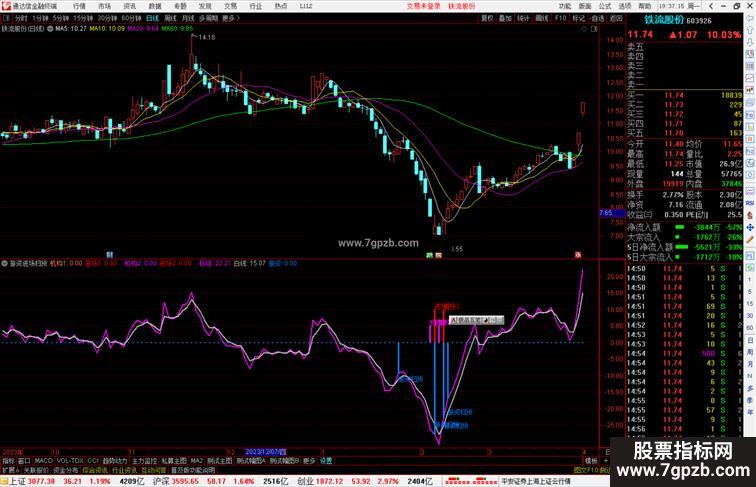Open the 资金分布 tab
The width and height of the screenshot is (756, 487).
coord(66,470)
